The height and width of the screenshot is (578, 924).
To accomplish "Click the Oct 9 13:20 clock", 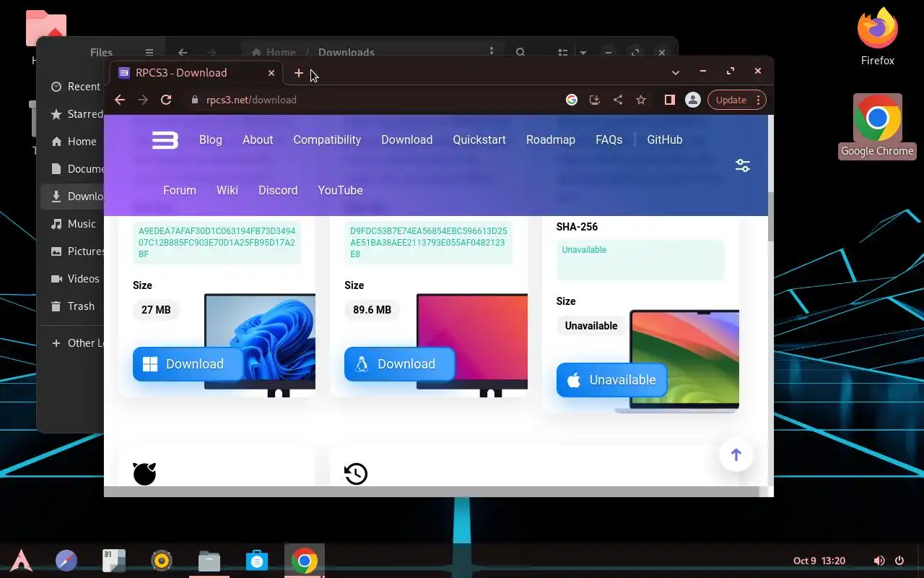I will click(819, 561).
